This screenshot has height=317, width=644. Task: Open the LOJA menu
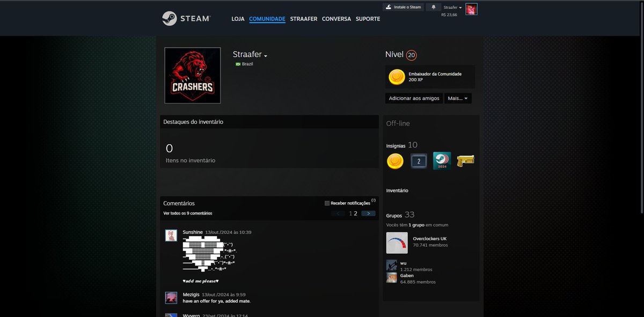point(238,19)
